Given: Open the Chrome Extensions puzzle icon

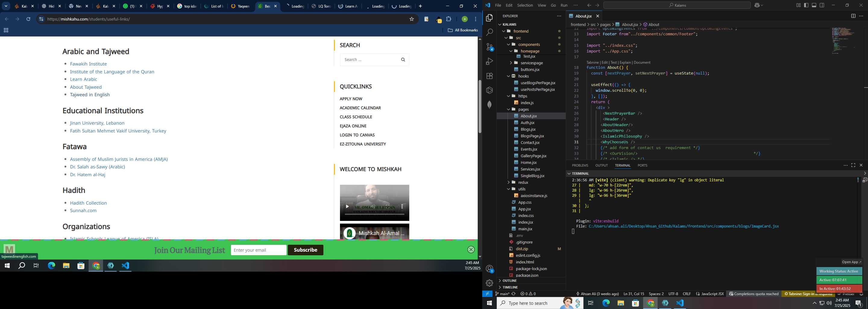Looking at the screenshot, I should pos(449,19).
